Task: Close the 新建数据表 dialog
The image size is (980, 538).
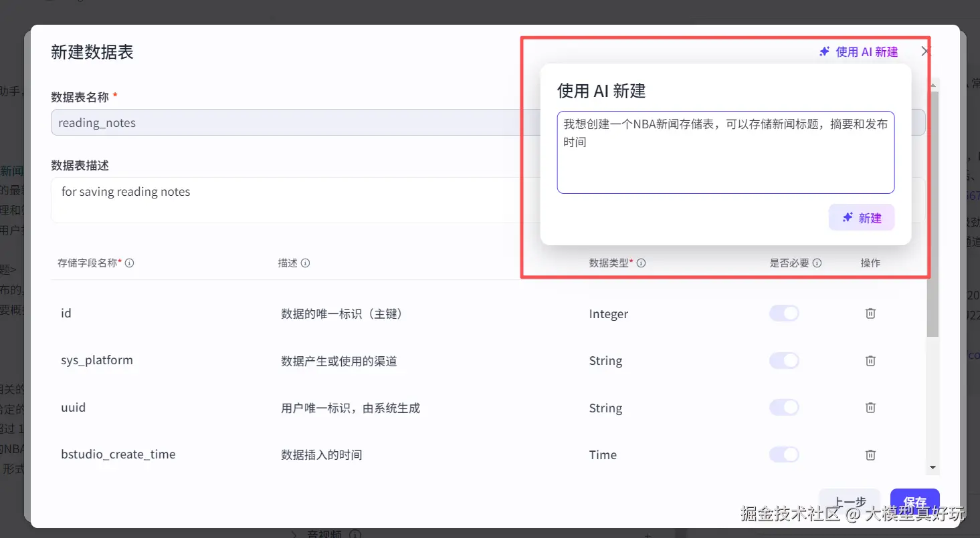Action: click(x=926, y=51)
